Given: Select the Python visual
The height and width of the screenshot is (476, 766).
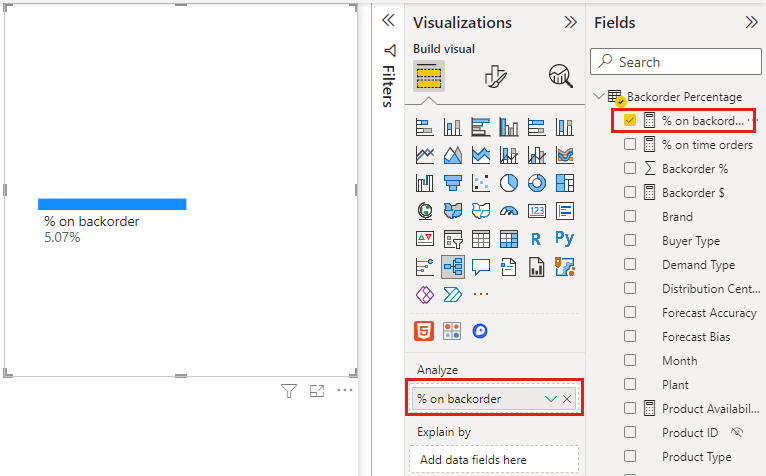Looking at the screenshot, I should [565, 238].
